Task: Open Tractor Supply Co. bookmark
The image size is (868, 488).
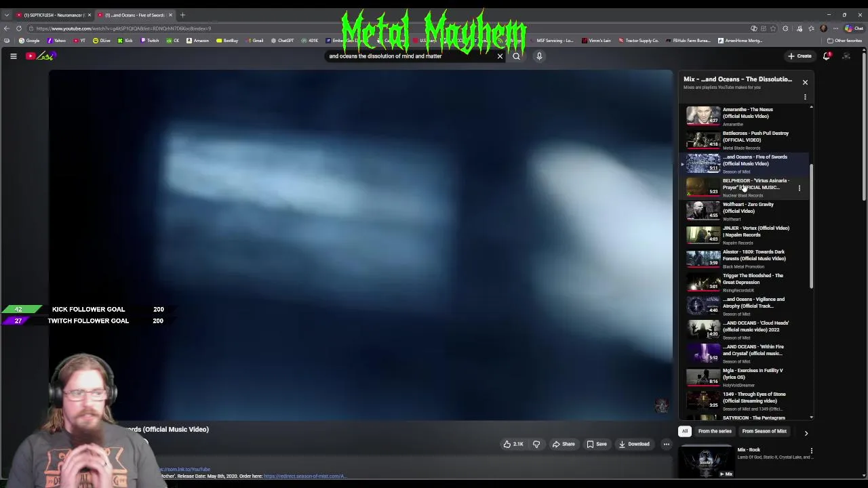Action: (x=638, y=41)
